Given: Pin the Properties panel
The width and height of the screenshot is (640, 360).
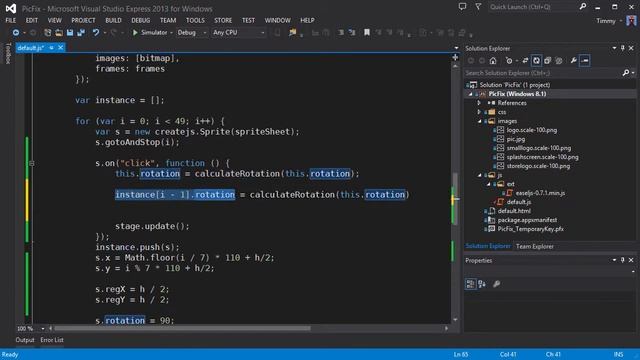Looking at the screenshot, I should [x=622, y=260].
